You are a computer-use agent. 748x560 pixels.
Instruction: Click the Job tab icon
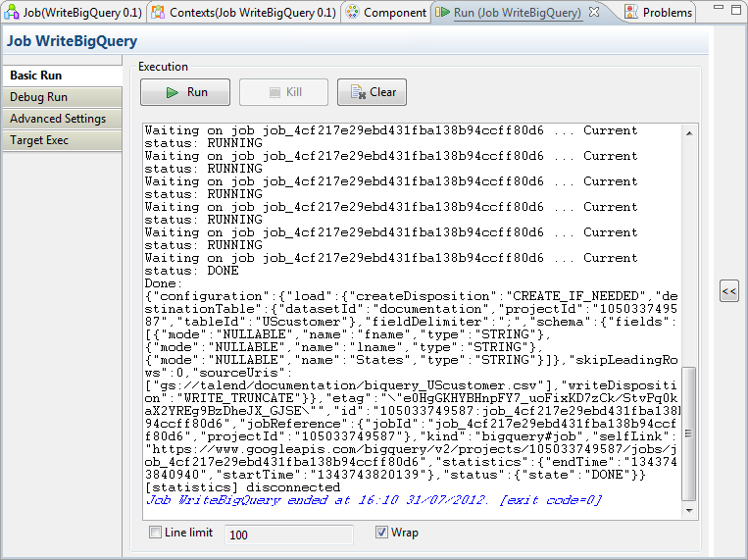[x=12, y=12]
